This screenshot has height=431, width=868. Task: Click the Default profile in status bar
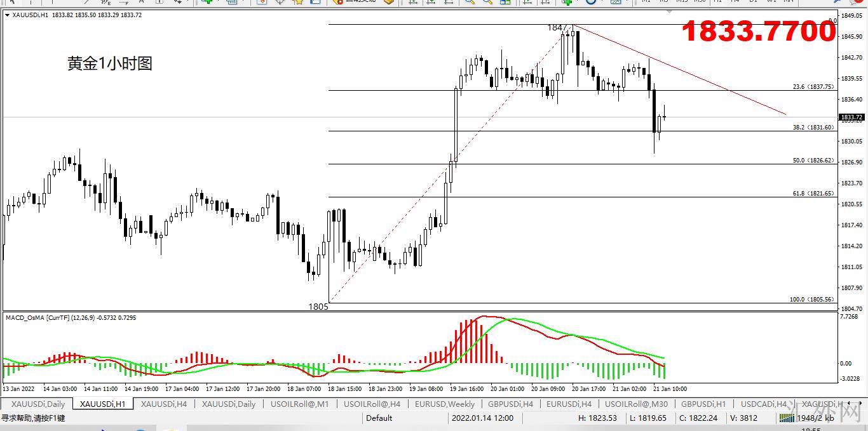(x=379, y=418)
